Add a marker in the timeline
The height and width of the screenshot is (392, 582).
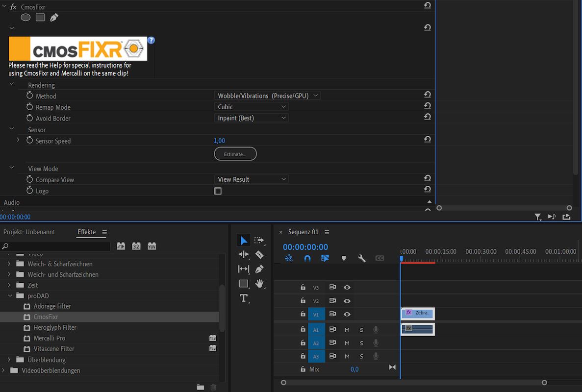click(x=344, y=258)
